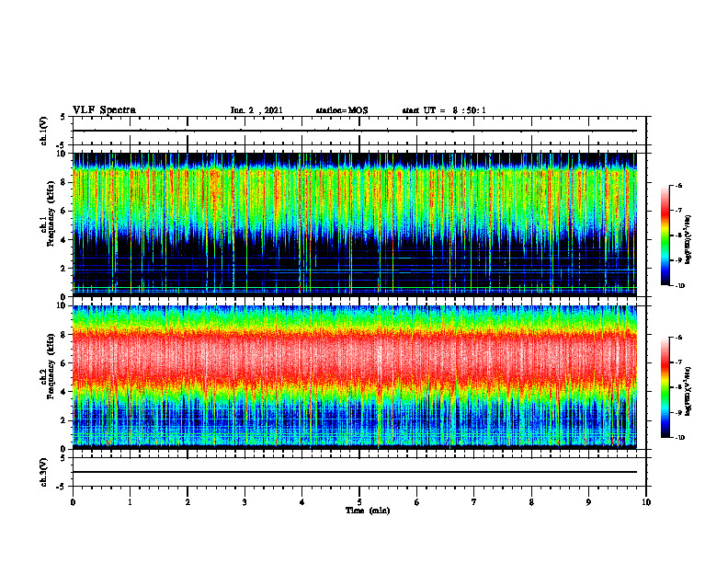The height and width of the screenshot is (563, 728).
Task: Click the "VLF Spectra" plot title
Action: click(x=104, y=110)
